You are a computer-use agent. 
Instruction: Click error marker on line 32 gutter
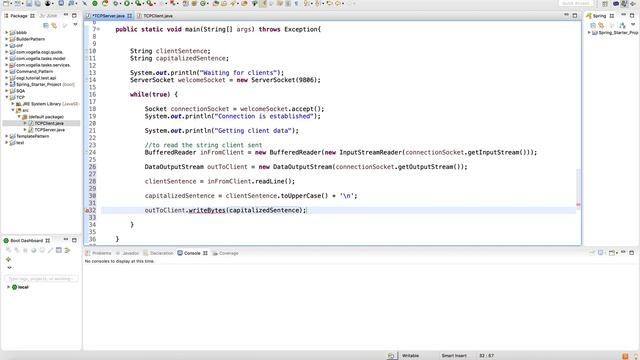(x=87, y=210)
